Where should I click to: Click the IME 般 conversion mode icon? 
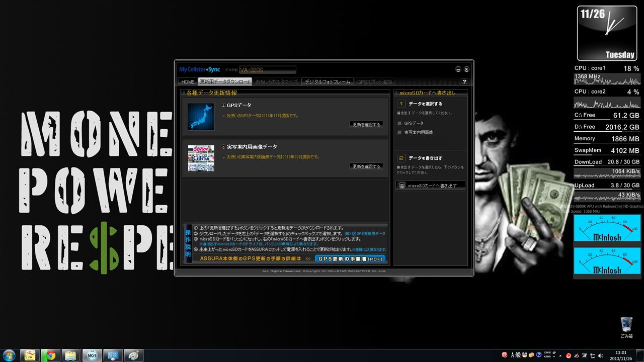(518, 355)
